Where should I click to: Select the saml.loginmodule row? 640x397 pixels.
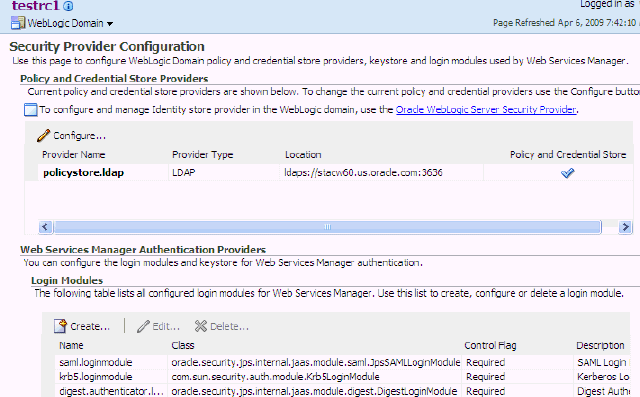coord(343,362)
